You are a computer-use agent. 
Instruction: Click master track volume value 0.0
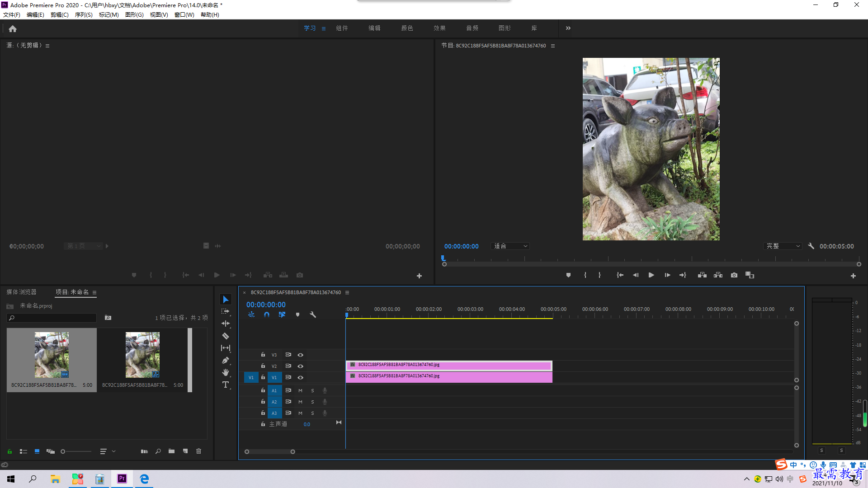click(x=307, y=424)
